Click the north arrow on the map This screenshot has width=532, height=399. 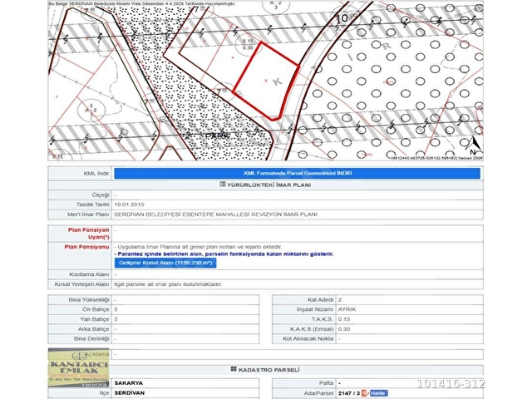click(475, 145)
